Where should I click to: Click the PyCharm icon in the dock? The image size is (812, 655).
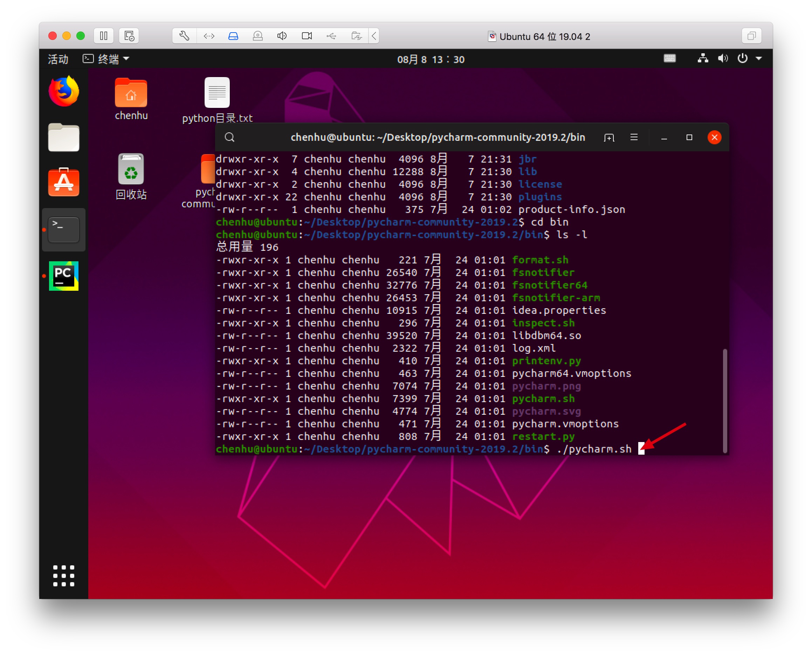coord(64,276)
